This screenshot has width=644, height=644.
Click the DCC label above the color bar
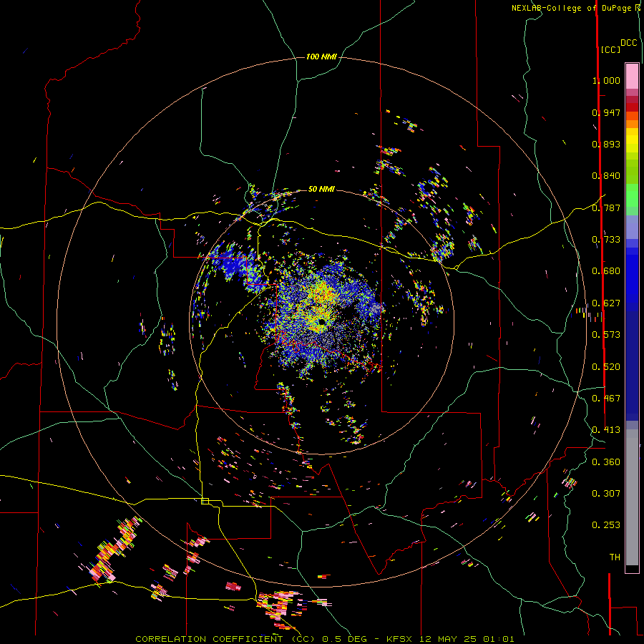[629, 43]
